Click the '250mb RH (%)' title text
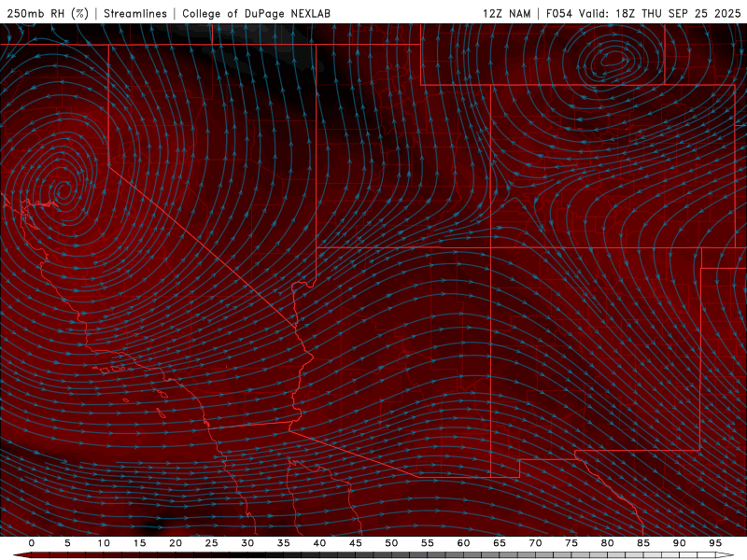 tap(49, 14)
